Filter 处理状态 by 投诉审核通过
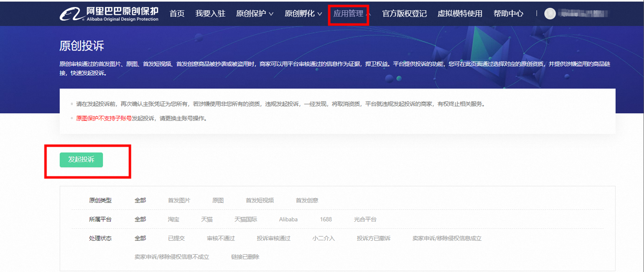Screen dimensions: 644x272 point(274,238)
